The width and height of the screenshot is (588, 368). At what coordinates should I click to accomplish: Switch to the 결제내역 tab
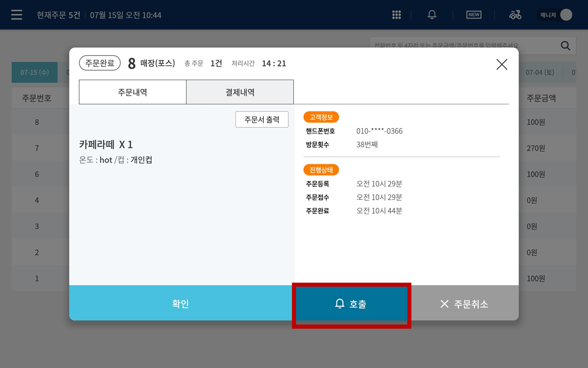tap(240, 92)
